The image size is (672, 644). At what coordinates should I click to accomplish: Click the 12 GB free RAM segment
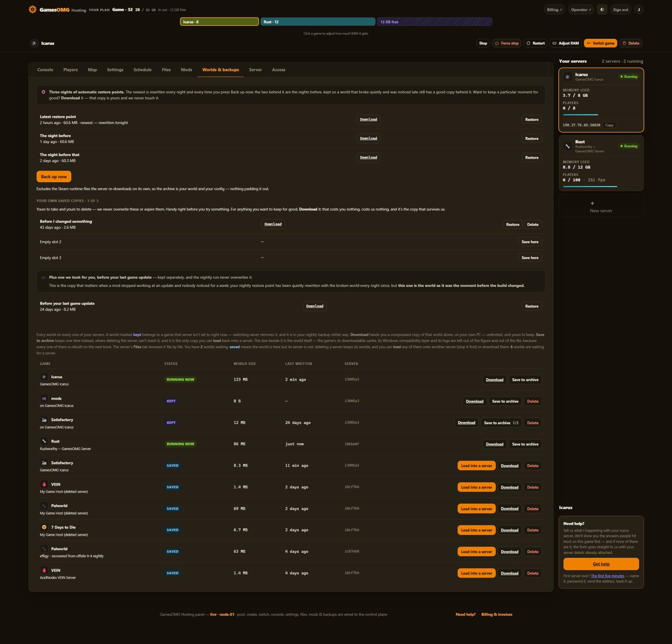[435, 22]
